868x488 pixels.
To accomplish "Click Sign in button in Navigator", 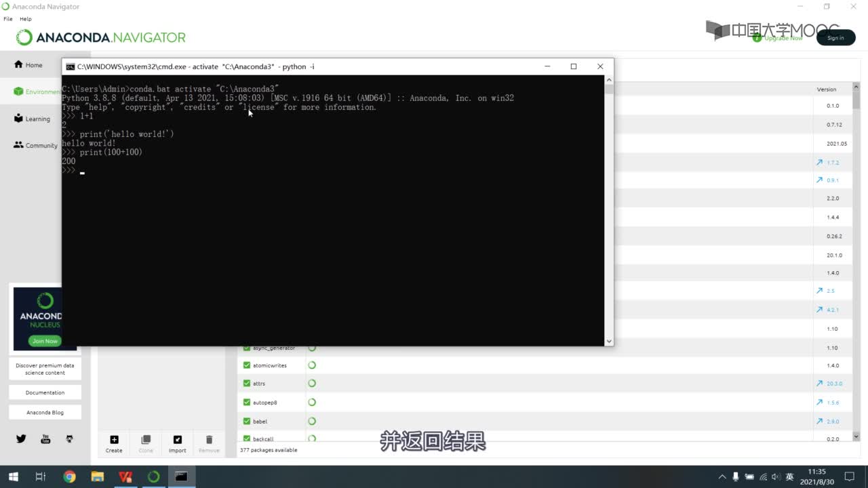I will click(835, 38).
